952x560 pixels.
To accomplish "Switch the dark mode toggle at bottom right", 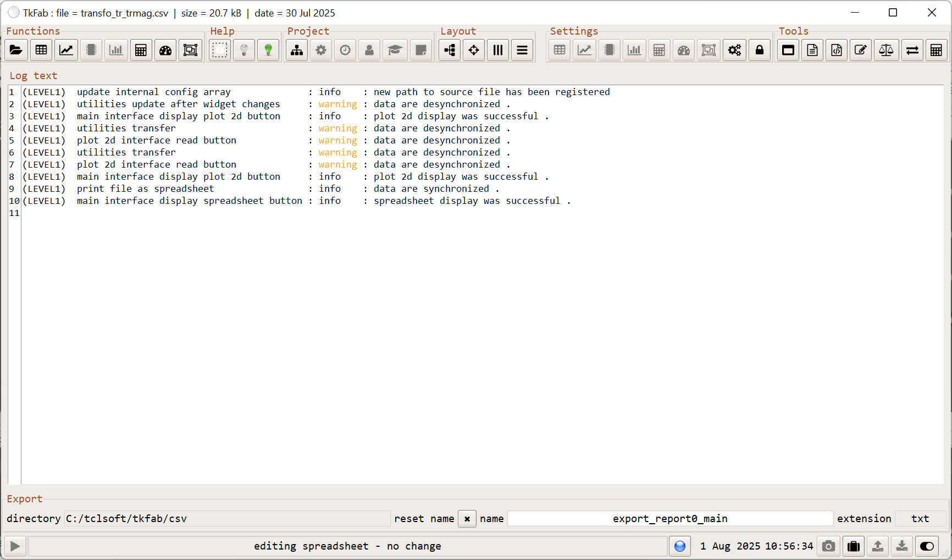I will [927, 546].
